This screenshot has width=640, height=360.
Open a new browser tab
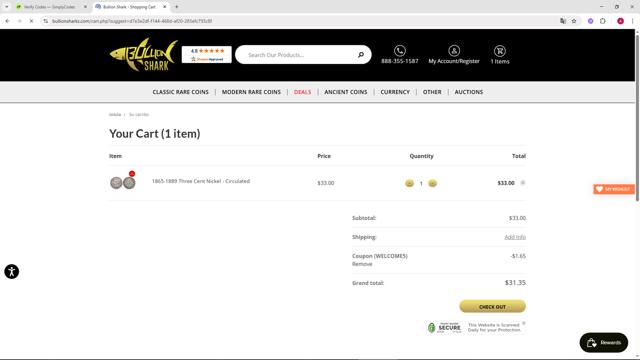tap(177, 7)
